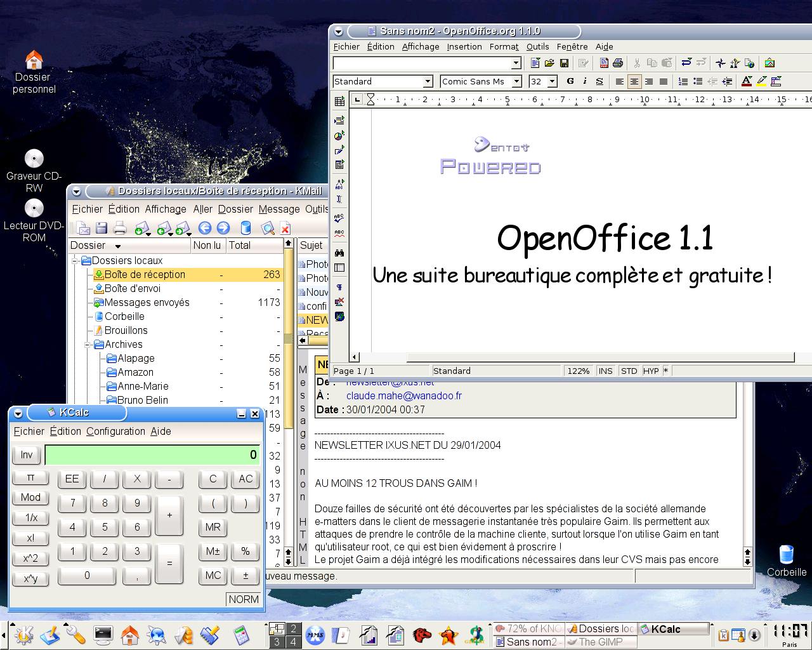This screenshot has width=812, height=650.
Task: Open the Konsole terminal icon in panel
Action: click(103, 634)
